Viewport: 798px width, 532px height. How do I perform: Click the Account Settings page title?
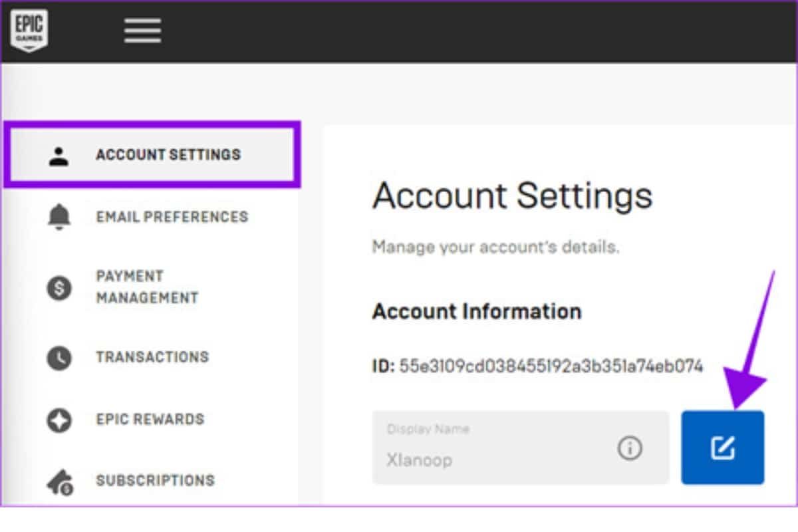(x=513, y=196)
